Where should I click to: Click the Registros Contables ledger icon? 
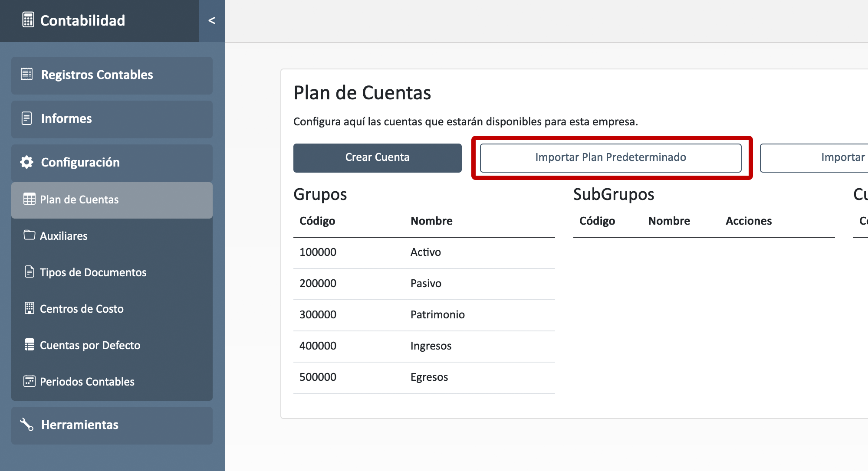point(26,74)
